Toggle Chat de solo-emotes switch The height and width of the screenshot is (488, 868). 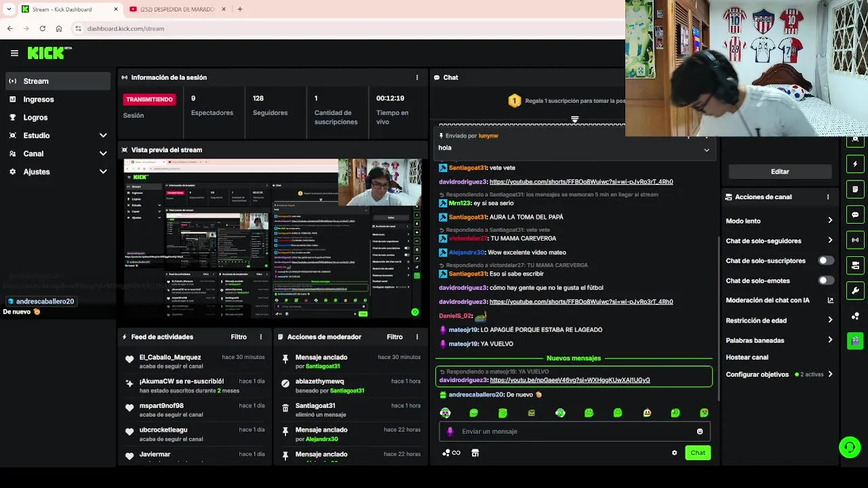(x=826, y=281)
